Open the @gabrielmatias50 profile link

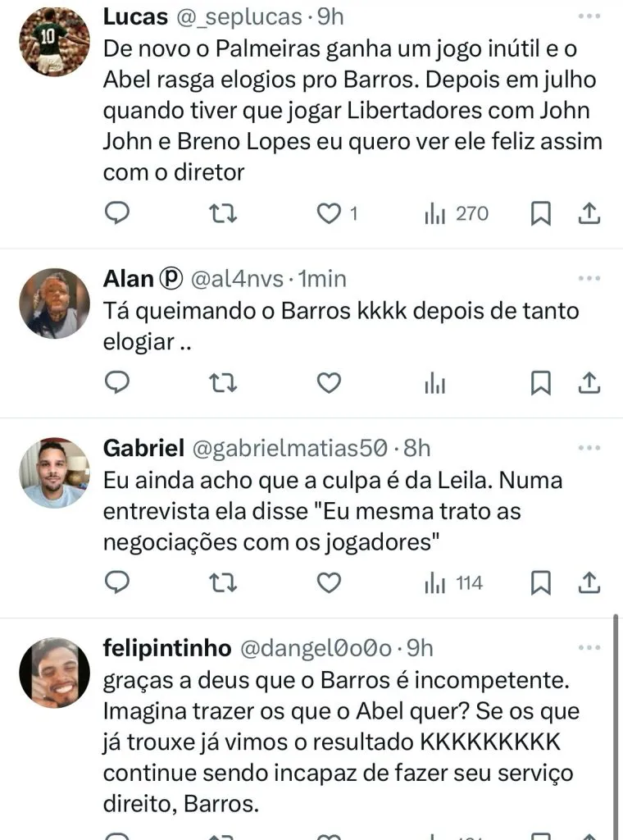coord(289,448)
